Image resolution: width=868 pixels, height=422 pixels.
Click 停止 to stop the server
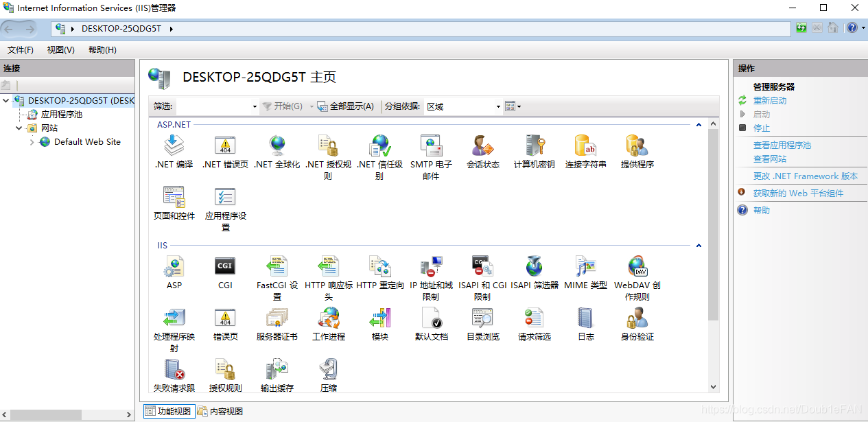[762, 128]
